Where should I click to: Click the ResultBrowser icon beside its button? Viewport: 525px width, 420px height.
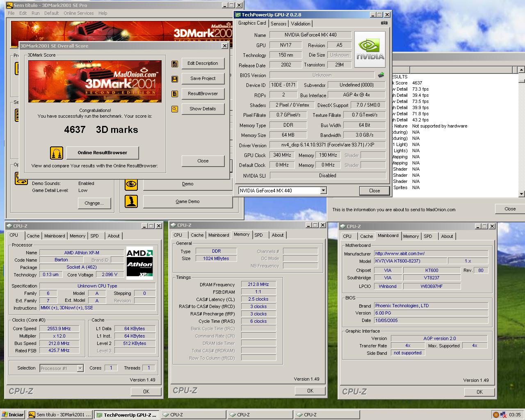pos(175,94)
